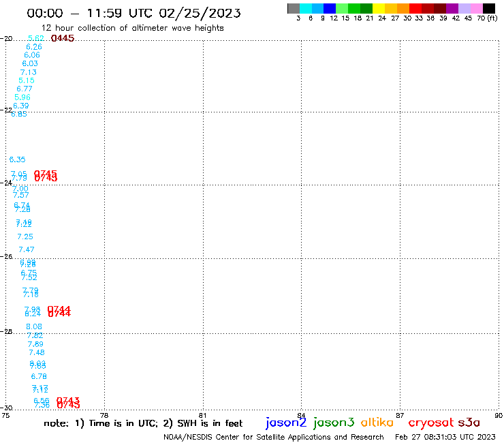The image size is (504, 443).
Task: Select the 8.08 wave height reading
Action: coord(34,327)
